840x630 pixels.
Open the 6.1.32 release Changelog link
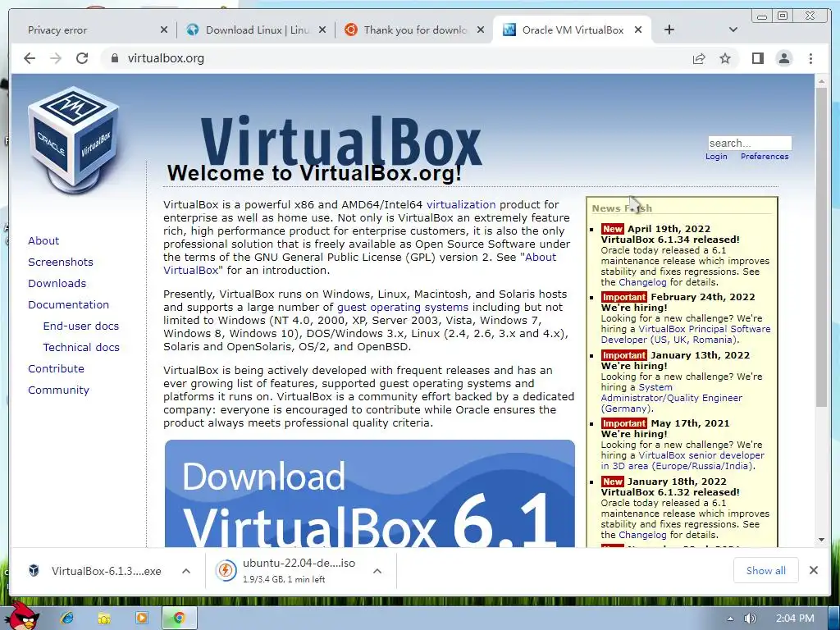pos(642,535)
